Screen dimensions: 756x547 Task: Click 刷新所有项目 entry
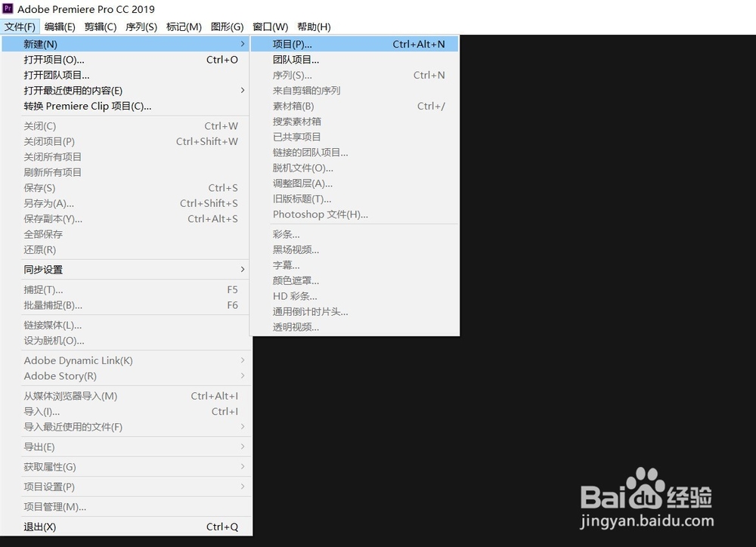click(125, 172)
